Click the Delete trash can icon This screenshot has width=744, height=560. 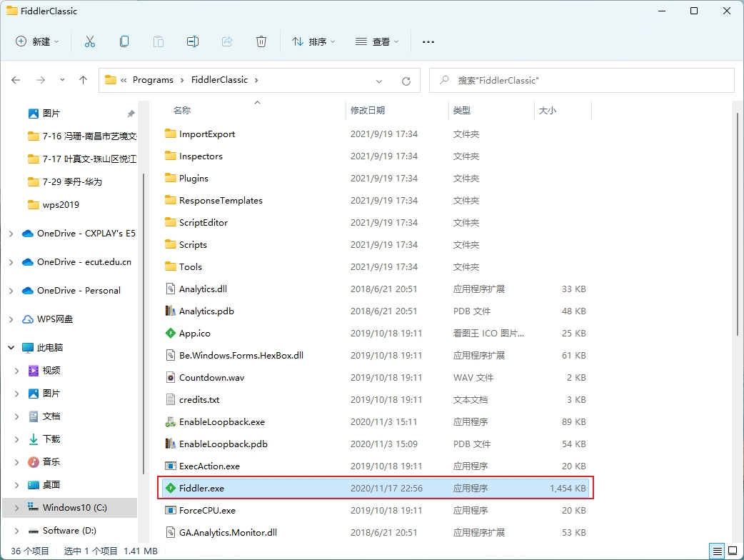tap(261, 41)
